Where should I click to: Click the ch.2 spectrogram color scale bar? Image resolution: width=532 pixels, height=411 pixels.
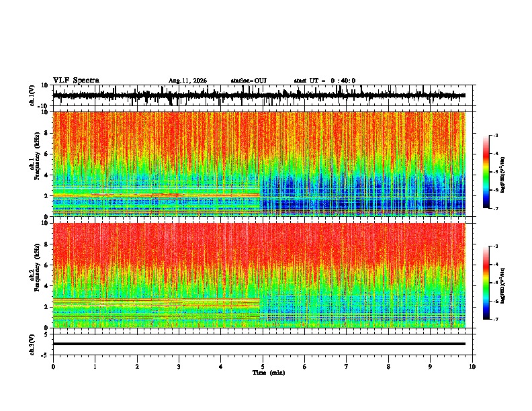click(x=486, y=283)
